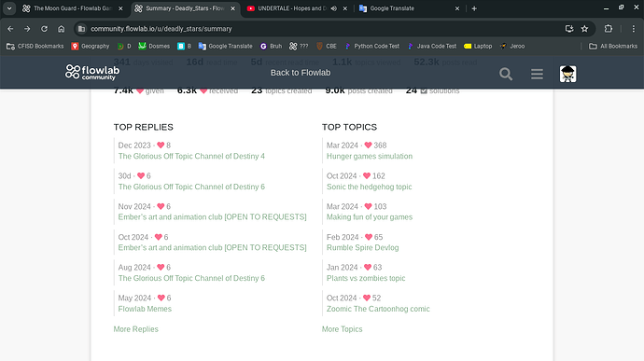Click the Dec 2023 reply date

(x=134, y=146)
